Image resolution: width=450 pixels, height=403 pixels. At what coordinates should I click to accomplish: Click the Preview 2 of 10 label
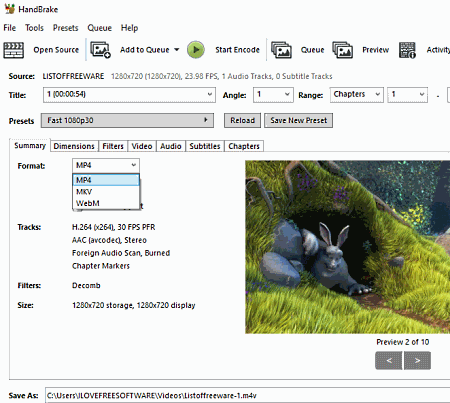(x=403, y=342)
